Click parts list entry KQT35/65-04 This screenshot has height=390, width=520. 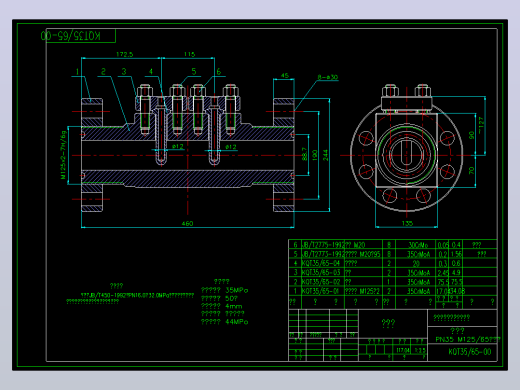point(321,263)
